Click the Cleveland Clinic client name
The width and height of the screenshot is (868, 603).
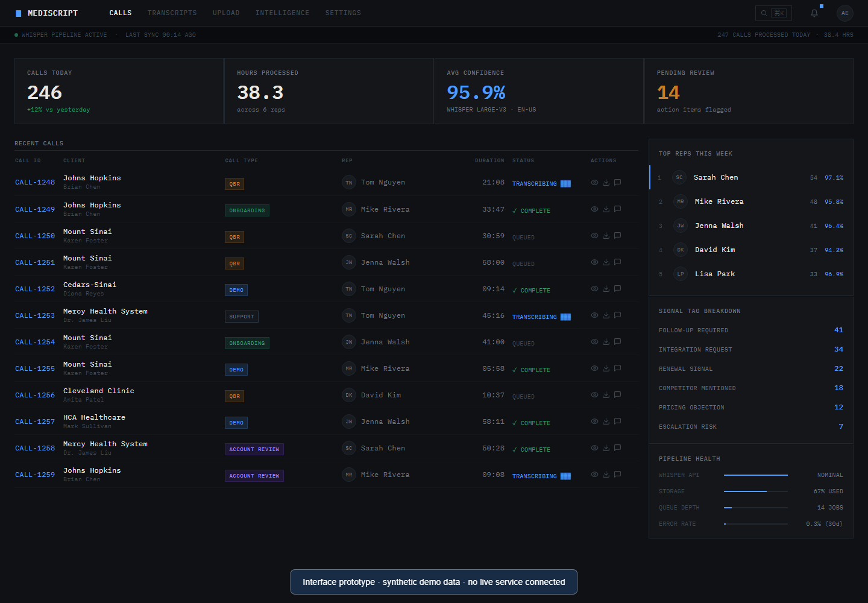pos(99,391)
